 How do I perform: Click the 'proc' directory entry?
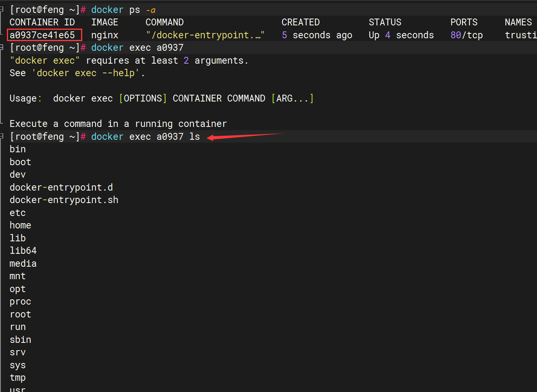tap(20, 302)
